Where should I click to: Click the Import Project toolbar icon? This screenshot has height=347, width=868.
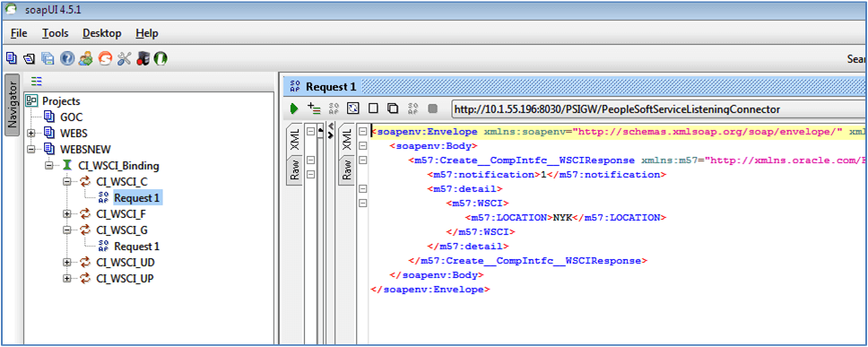(x=30, y=58)
